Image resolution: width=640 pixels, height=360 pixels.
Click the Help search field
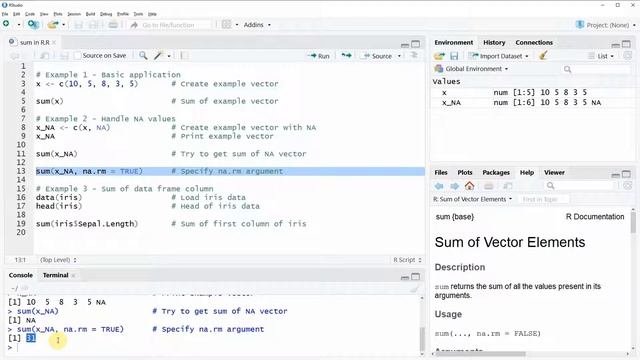click(580, 186)
